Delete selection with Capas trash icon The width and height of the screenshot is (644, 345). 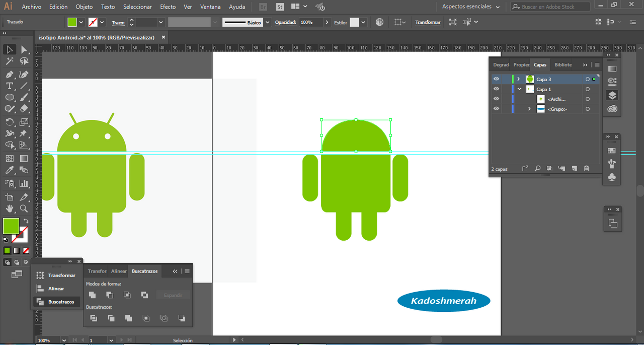click(x=586, y=169)
